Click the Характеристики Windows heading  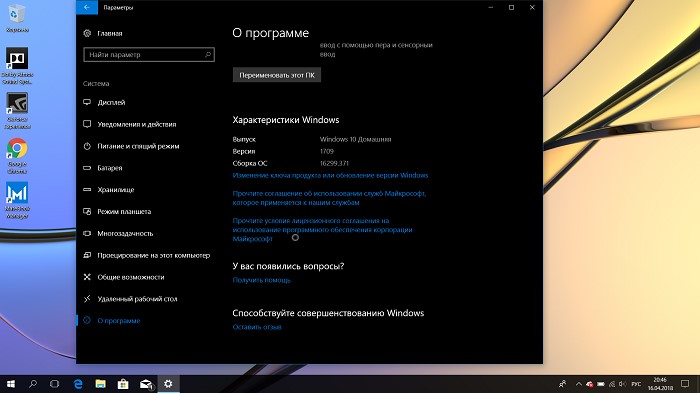point(286,120)
